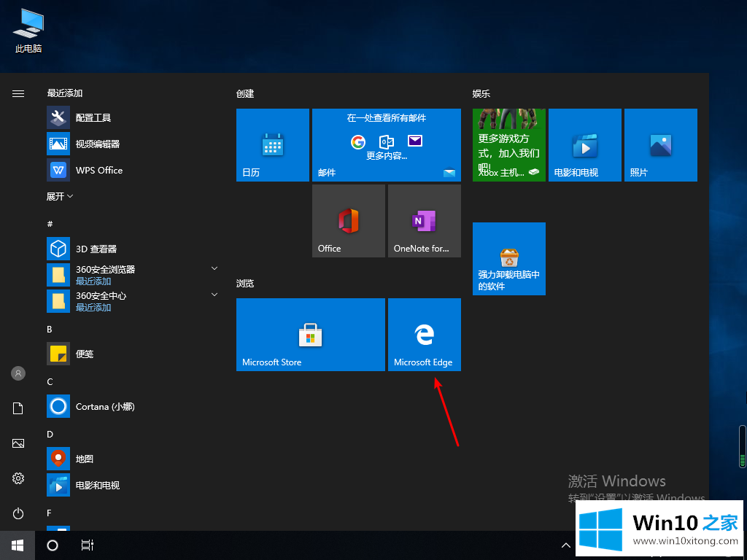Open the 360安全中心 folder entry

click(x=133, y=301)
